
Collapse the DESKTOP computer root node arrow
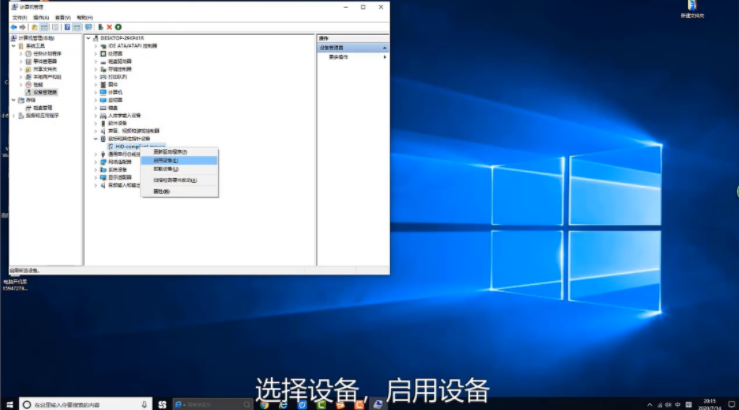(89, 38)
